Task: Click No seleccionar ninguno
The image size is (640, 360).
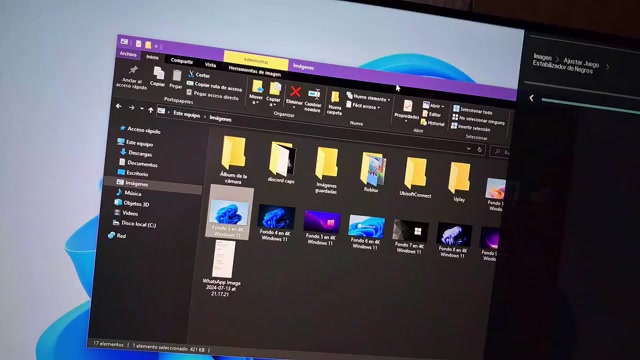Action: (x=478, y=120)
